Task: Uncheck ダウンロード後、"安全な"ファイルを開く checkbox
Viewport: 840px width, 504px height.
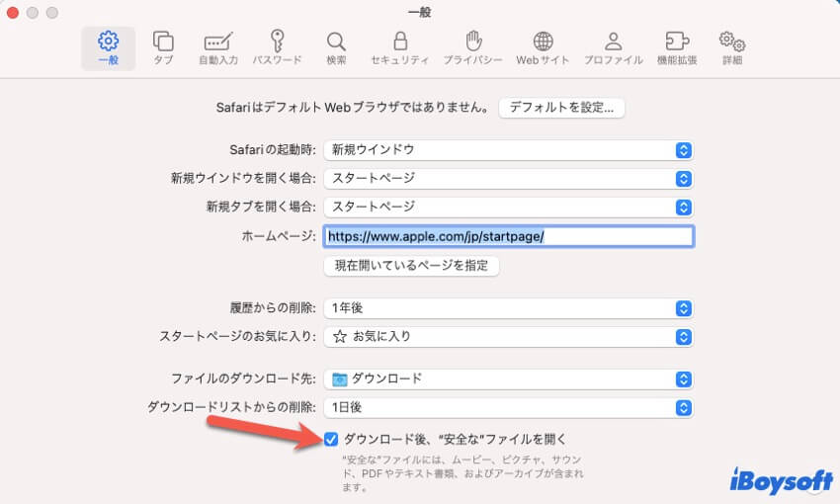Action: pyautogui.click(x=331, y=439)
